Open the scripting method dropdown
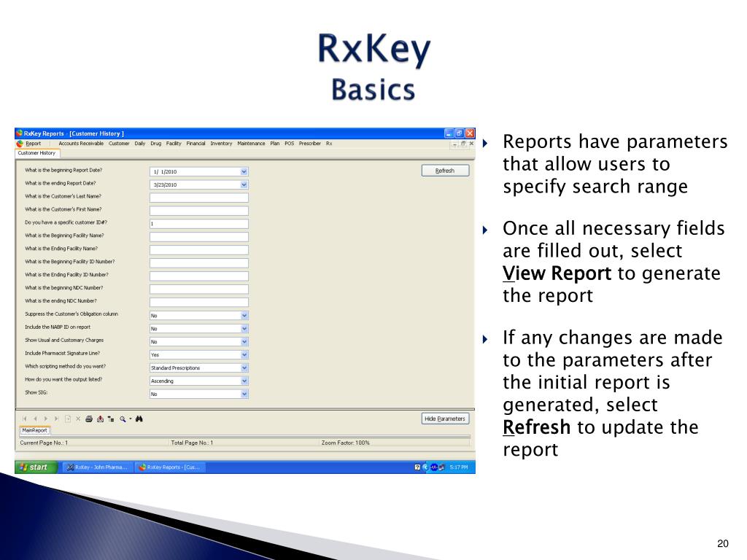747x560 pixels. (244, 367)
